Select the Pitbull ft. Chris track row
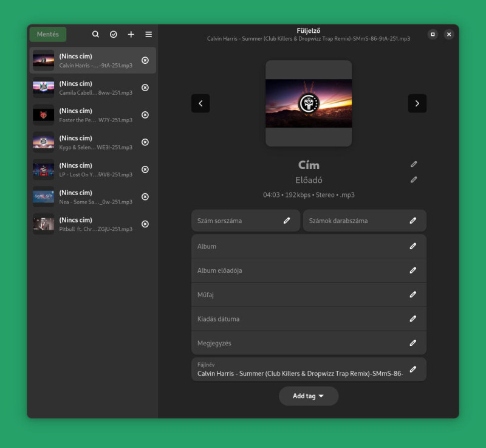 coord(93,224)
